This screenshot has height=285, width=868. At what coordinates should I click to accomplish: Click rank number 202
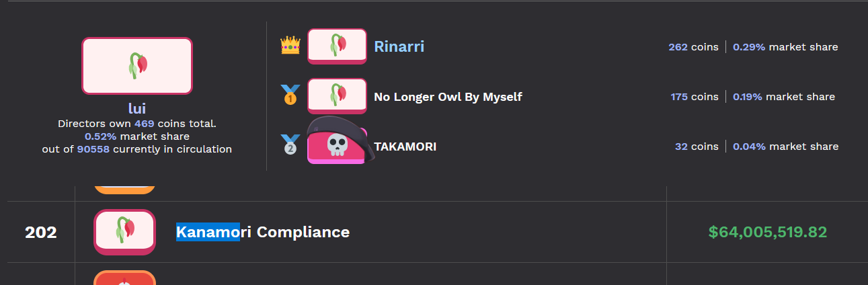click(x=41, y=233)
